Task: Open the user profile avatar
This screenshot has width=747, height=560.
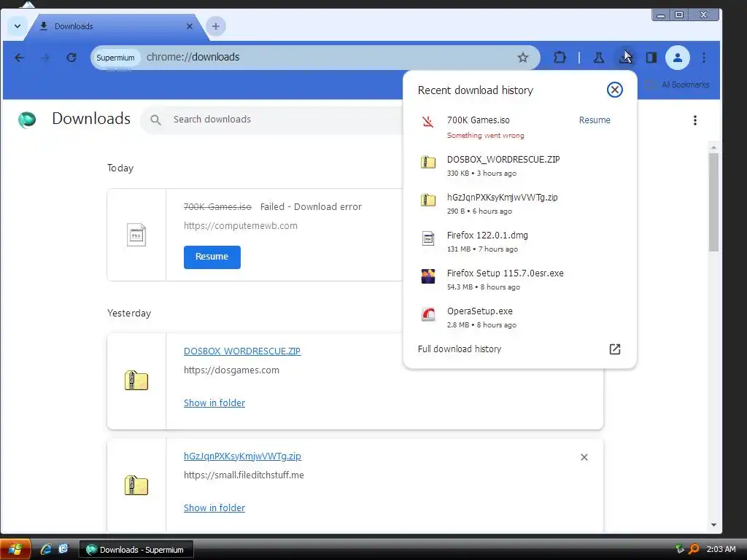Action: (678, 58)
